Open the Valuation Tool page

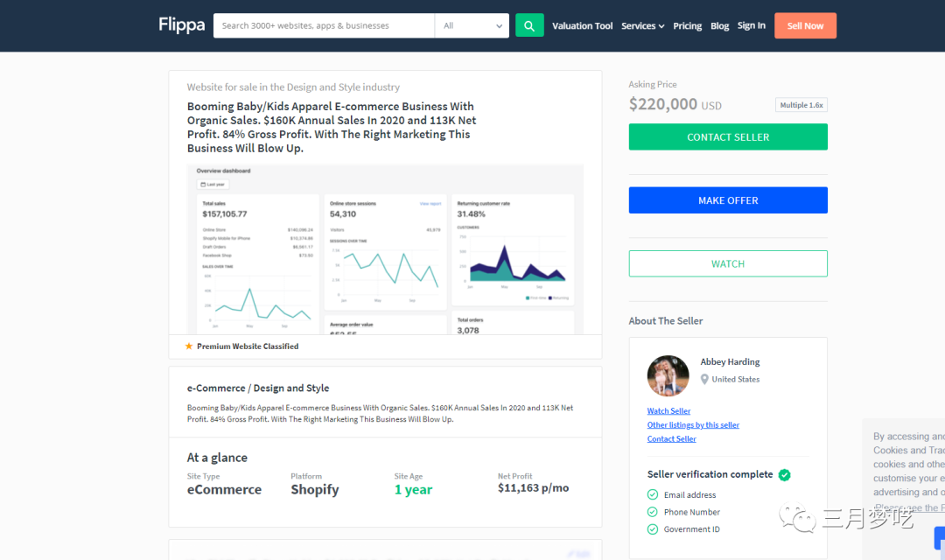tap(582, 26)
